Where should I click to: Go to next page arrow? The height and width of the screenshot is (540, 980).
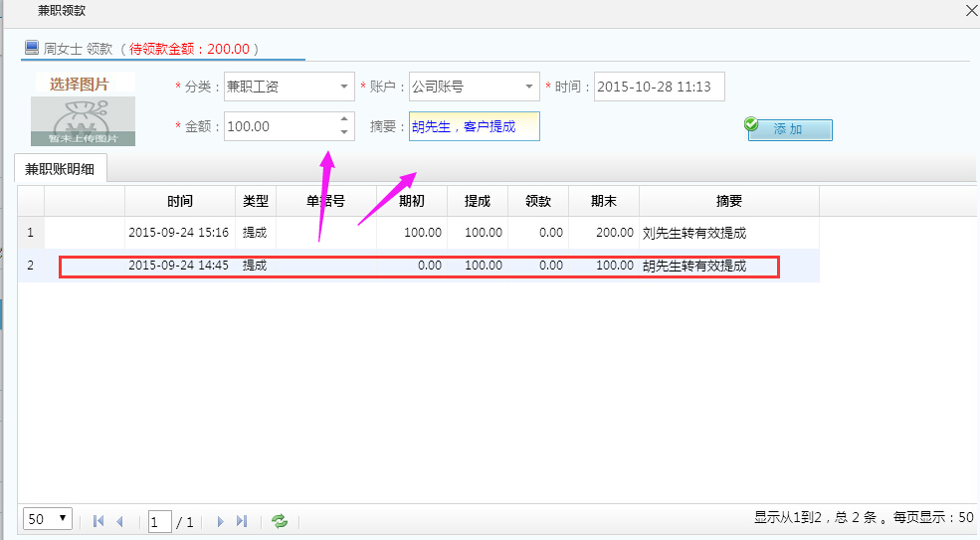pos(220,521)
